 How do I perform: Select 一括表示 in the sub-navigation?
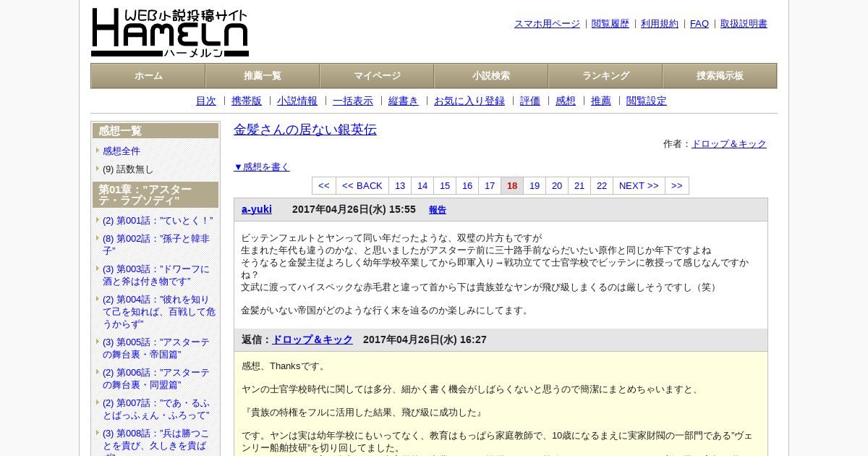[x=353, y=101]
